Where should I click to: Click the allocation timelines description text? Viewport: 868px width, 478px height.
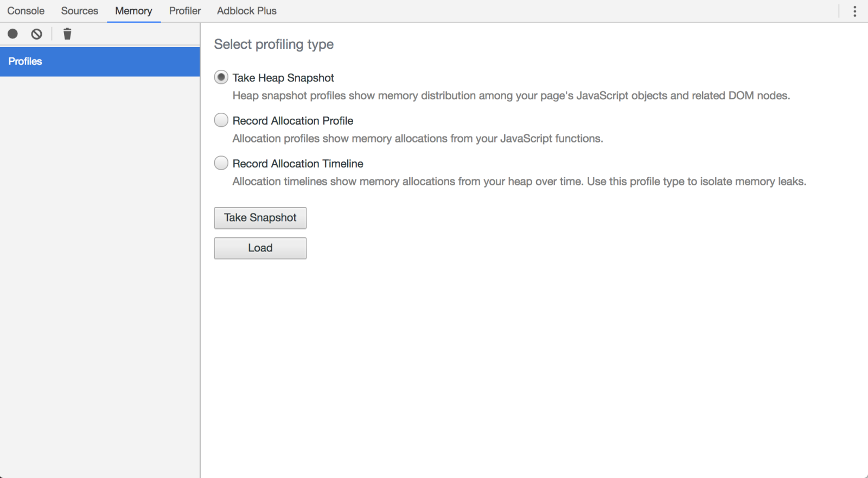[520, 182]
